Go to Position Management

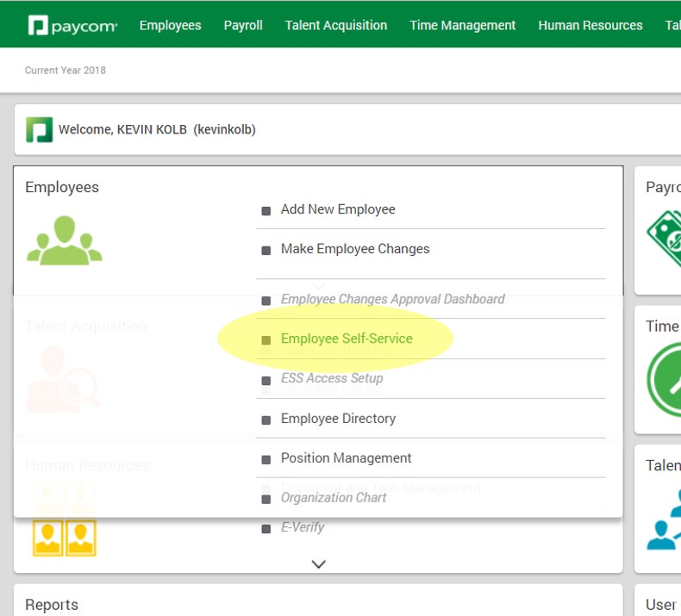[x=346, y=458]
